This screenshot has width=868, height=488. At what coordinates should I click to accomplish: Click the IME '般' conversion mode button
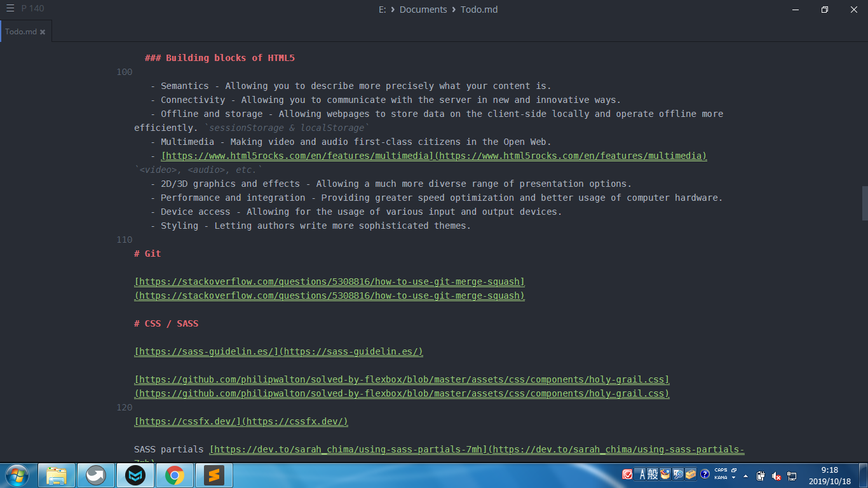click(x=653, y=474)
